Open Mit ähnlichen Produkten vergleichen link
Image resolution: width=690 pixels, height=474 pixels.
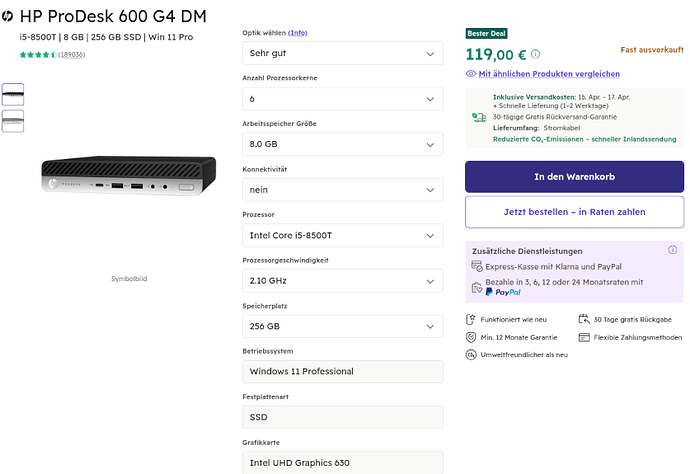[549, 74]
